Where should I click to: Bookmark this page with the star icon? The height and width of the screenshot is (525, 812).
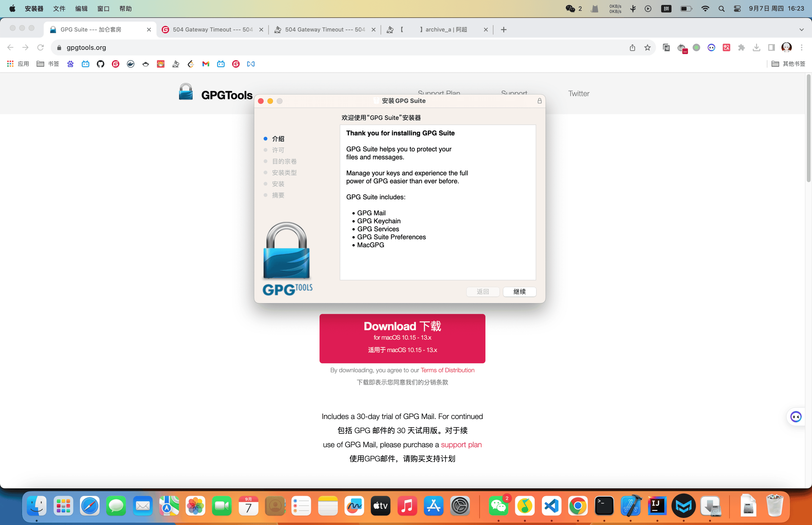pyautogui.click(x=647, y=48)
